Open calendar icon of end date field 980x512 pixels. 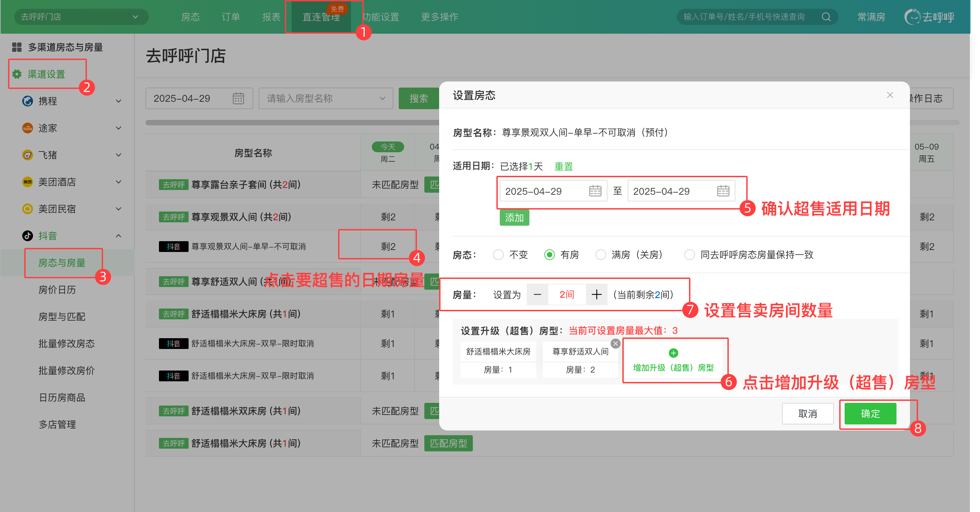[723, 191]
